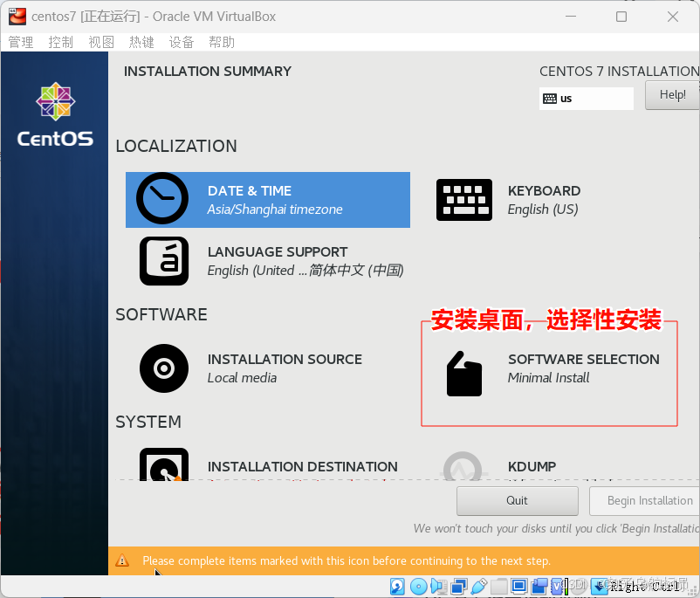Click the display settings status icon
The width and height of the screenshot is (700, 598).
click(x=519, y=587)
